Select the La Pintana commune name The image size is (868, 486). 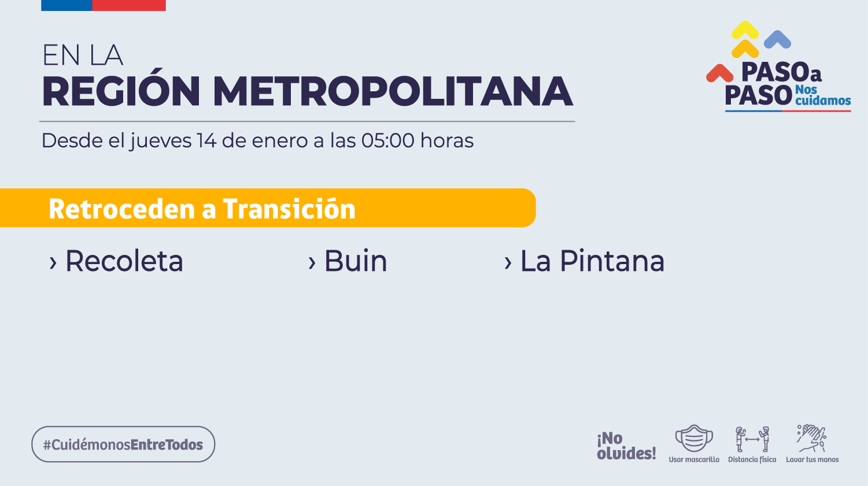point(593,261)
